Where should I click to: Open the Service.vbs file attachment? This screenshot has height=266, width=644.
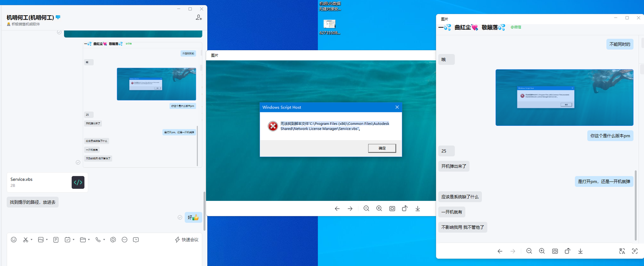(x=47, y=182)
